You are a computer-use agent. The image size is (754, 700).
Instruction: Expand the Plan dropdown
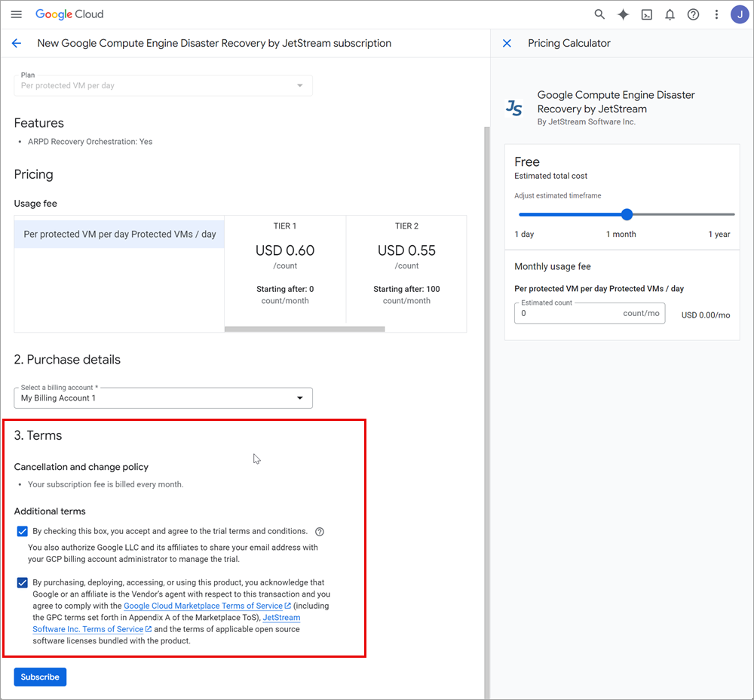(163, 85)
